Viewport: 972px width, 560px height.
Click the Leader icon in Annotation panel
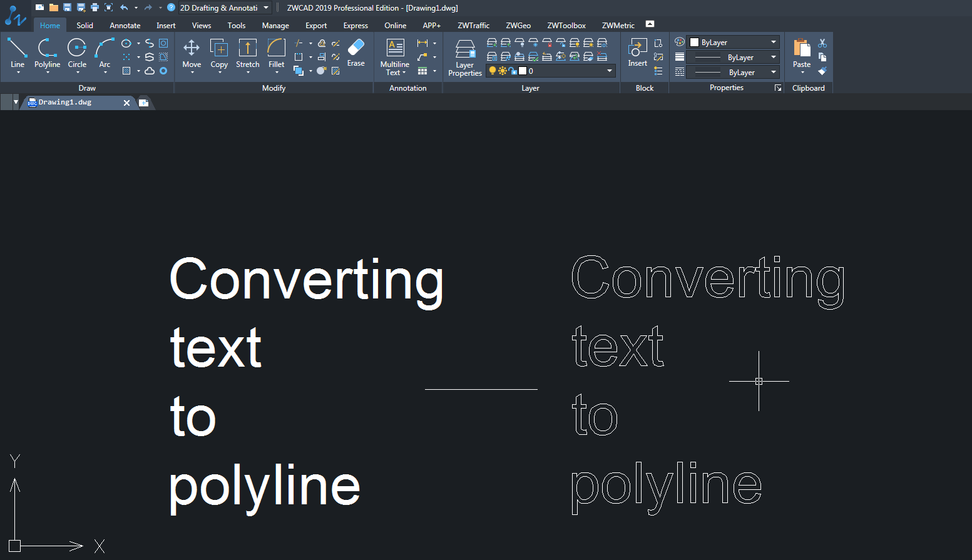422,57
